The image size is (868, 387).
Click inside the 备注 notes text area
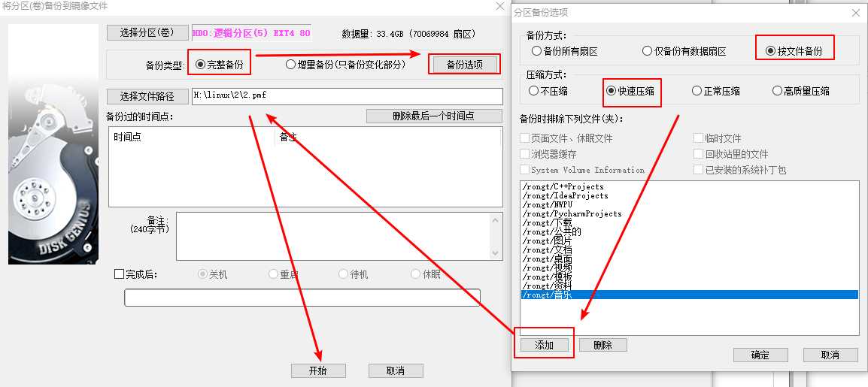click(x=333, y=236)
